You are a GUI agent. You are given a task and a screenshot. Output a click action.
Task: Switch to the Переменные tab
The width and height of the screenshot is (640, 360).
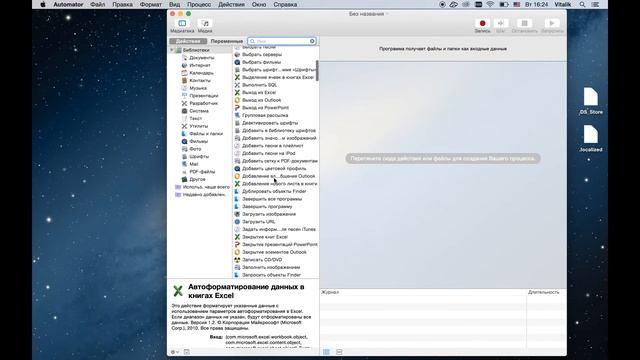point(227,41)
